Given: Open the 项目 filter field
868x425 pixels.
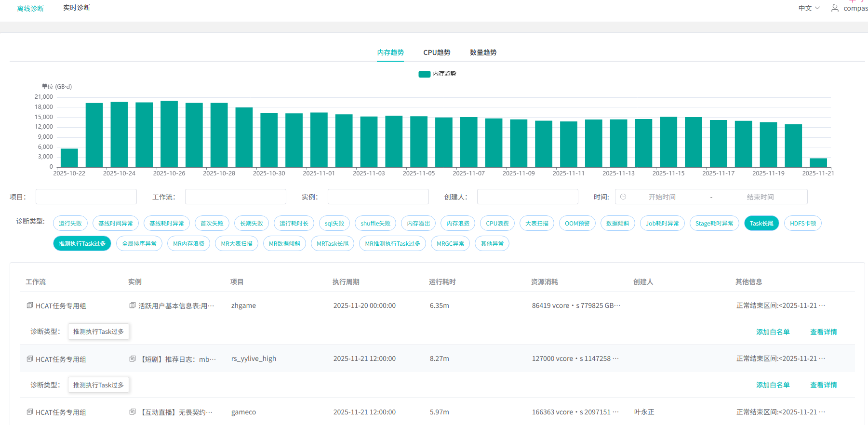Looking at the screenshot, I should coord(86,197).
